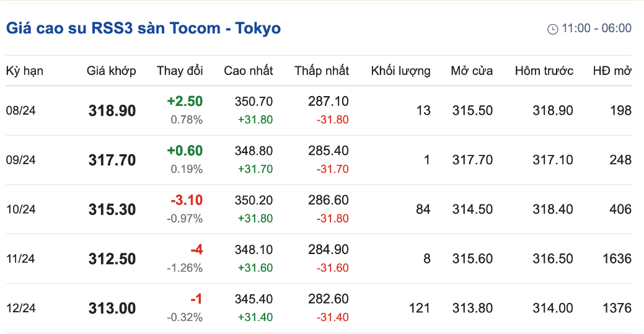Viewport: 644px width, 334px height.
Task: Open the 12/24 contract row
Action: pos(319,308)
